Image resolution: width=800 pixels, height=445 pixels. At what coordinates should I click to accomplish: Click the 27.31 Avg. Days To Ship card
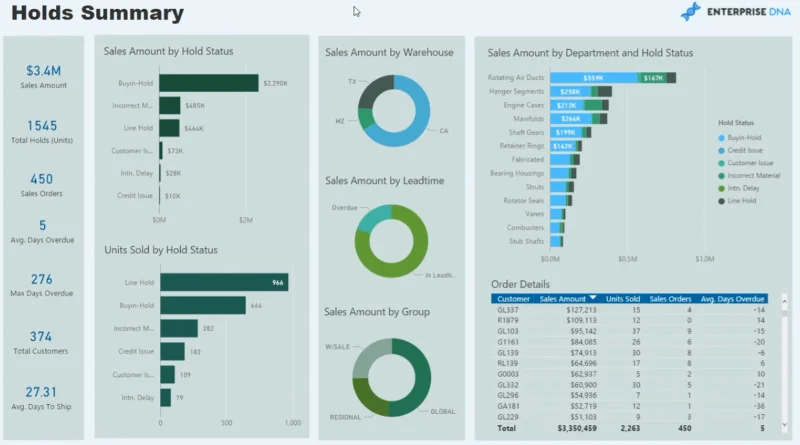point(41,398)
